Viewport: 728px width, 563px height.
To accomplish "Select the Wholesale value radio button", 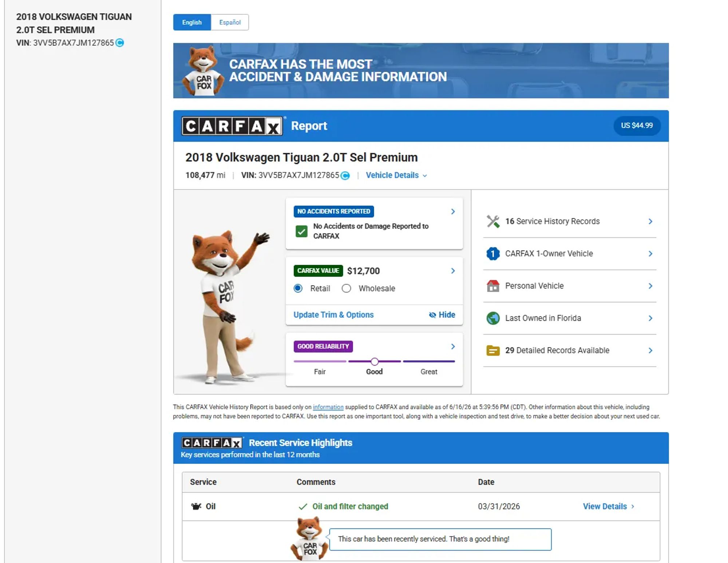I will [346, 288].
